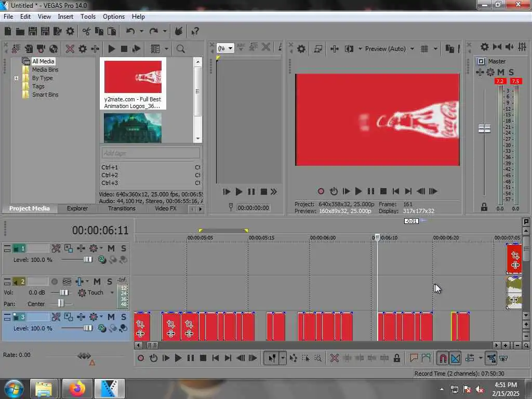Start preview of selected media in Project Media

(x=111, y=49)
